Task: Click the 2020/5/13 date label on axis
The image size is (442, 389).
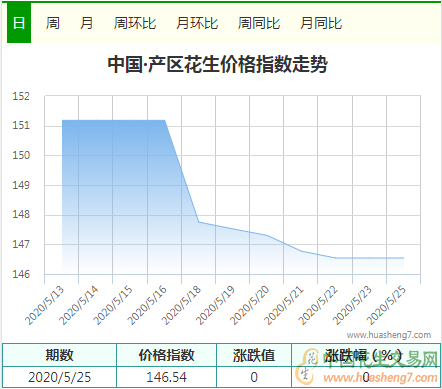Action: [44, 305]
